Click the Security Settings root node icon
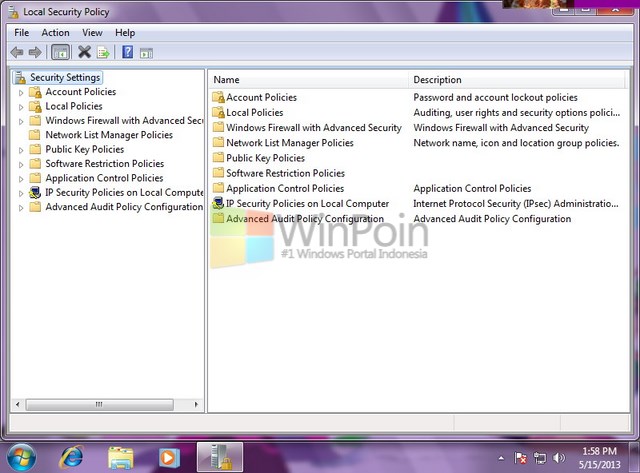This screenshot has width=640, height=473. click(x=19, y=77)
